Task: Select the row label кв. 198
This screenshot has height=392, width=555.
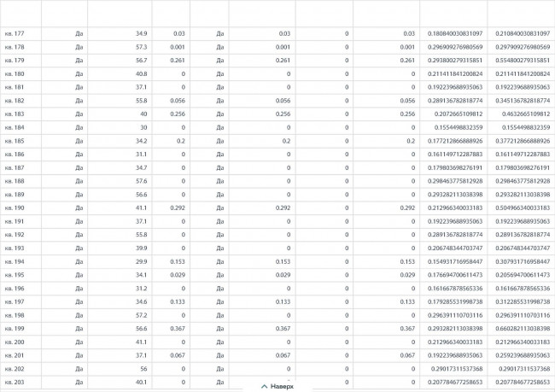Action: [x=15, y=315]
